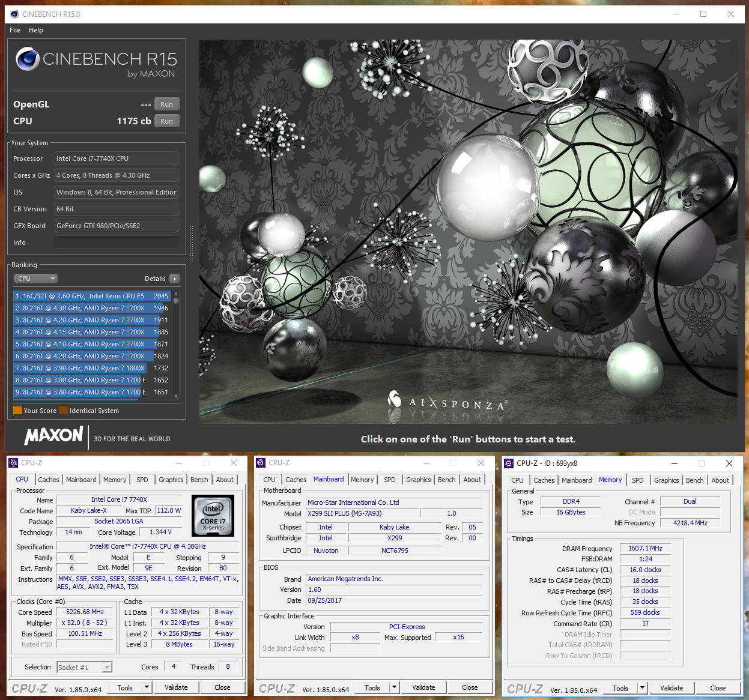Click the Intel Core i7 X-series badge
Viewport: 749px width, 700px height.
[x=213, y=516]
